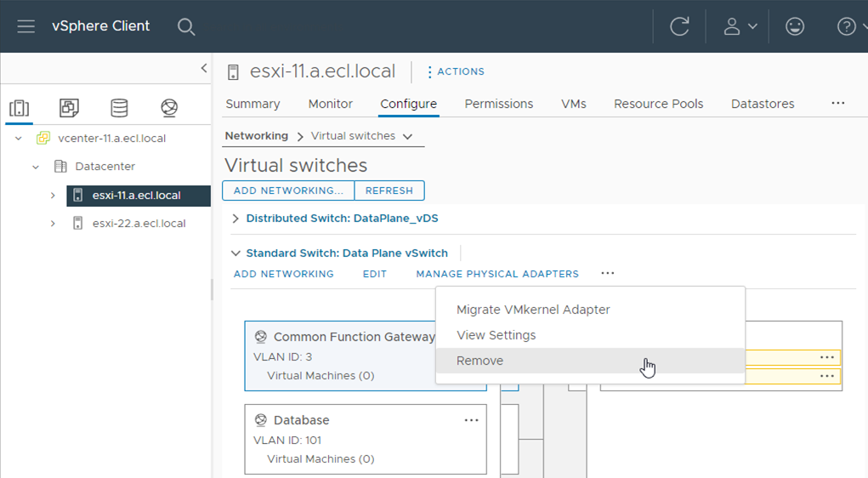
Task: Switch to the Networking inventory icon
Action: pyautogui.click(x=169, y=108)
